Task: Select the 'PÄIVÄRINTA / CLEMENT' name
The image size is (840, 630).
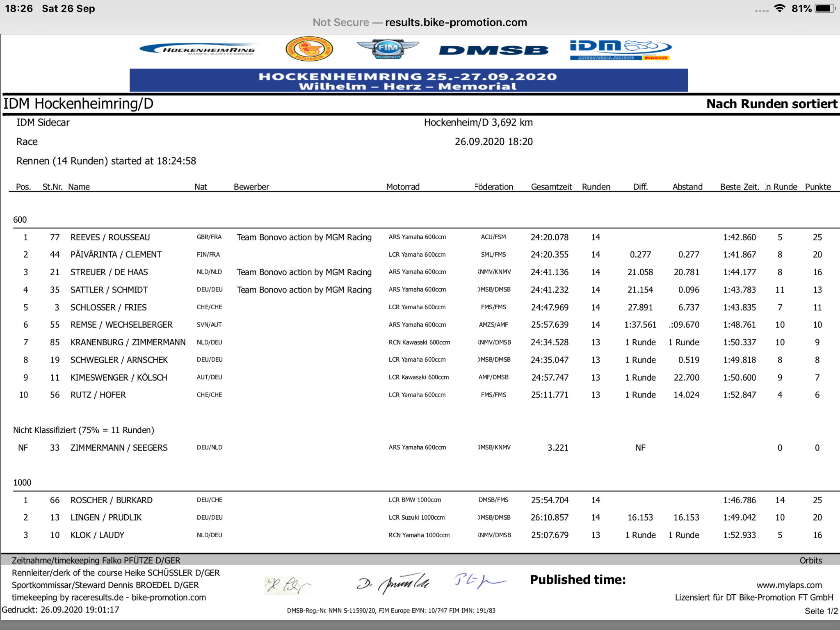Action: pyautogui.click(x=116, y=254)
